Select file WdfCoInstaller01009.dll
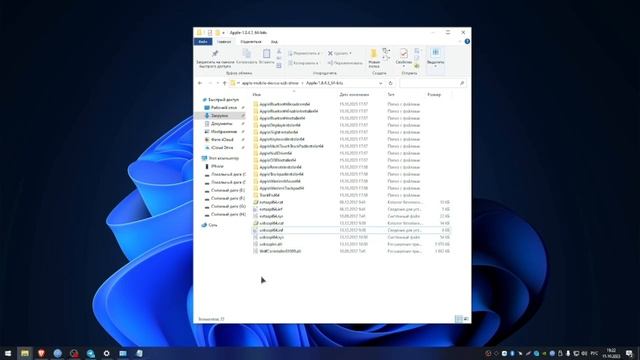This screenshot has width=640, height=360. point(280,251)
